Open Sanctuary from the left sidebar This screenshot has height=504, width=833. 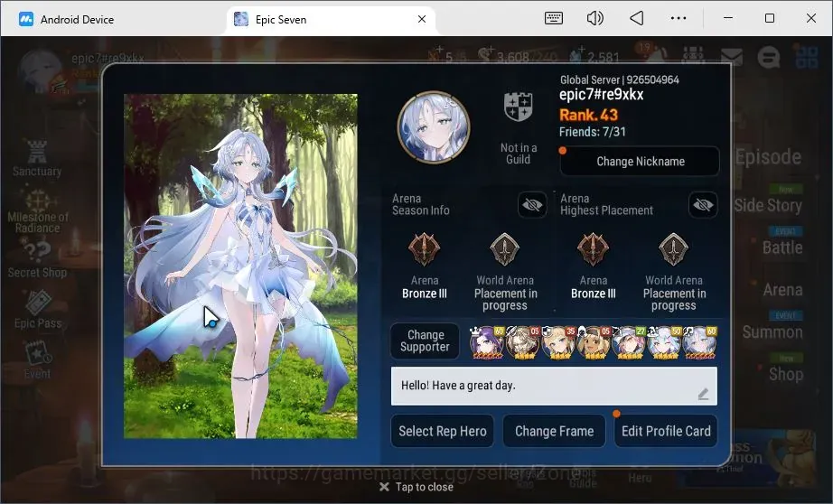pos(37,159)
